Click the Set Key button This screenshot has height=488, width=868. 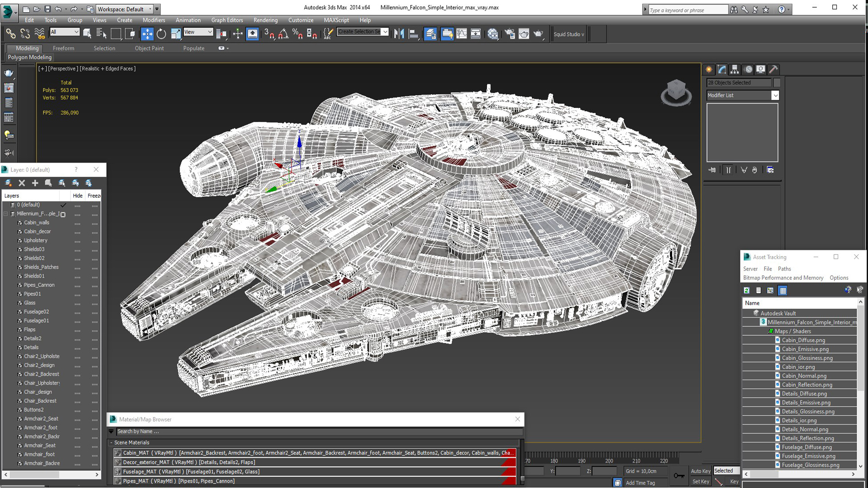pos(700,482)
